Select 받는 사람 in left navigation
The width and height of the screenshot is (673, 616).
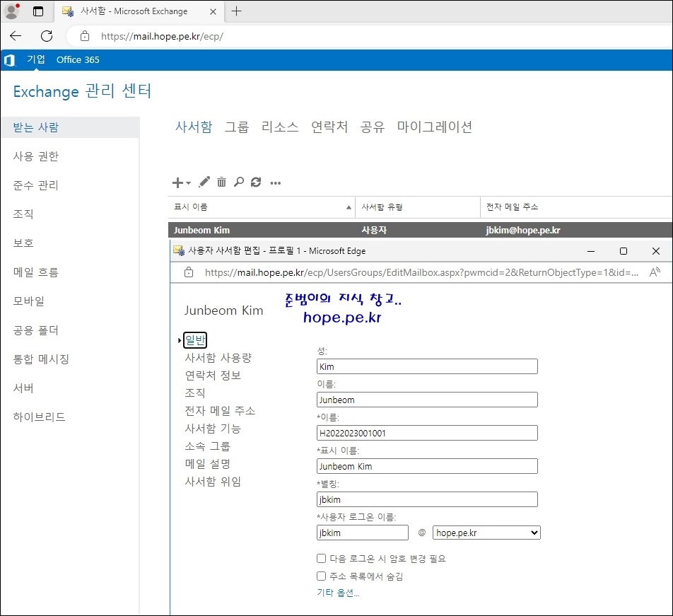pos(71,127)
